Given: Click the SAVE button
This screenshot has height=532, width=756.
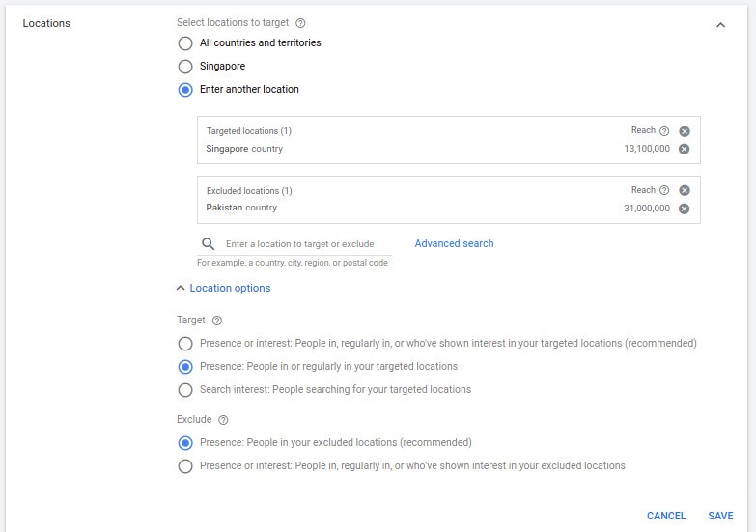Looking at the screenshot, I should [720, 516].
